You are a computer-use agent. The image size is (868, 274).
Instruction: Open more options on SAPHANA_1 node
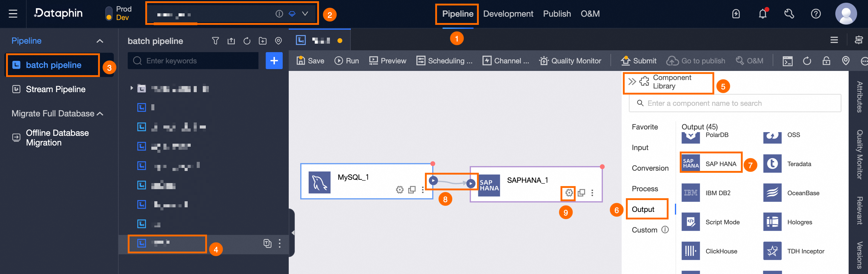592,193
